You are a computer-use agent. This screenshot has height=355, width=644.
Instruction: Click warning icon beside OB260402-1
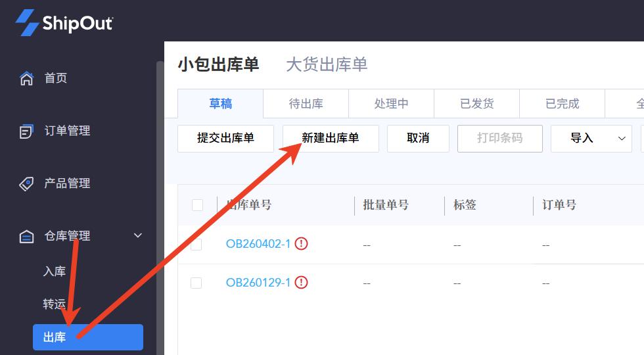[302, 244]
